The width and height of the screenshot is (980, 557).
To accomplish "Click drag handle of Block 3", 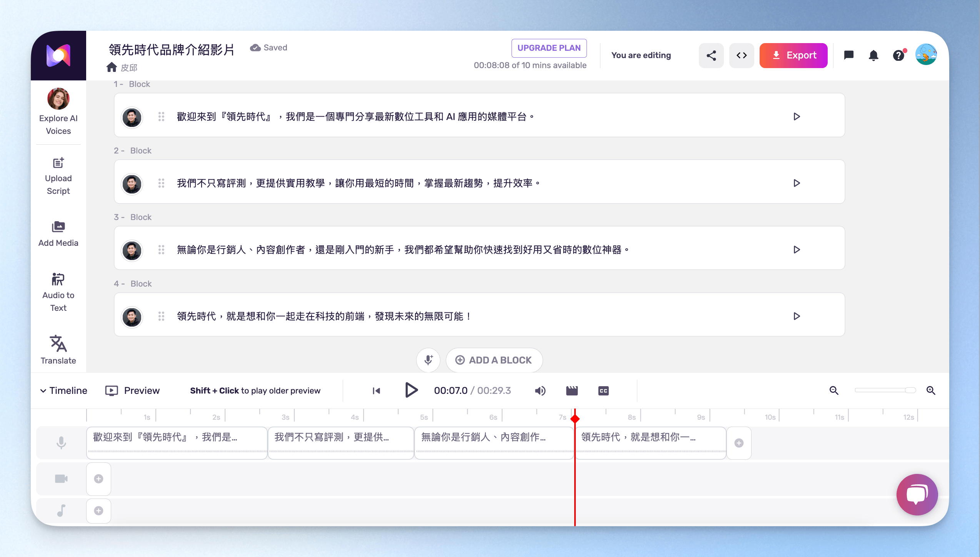I will 161,250.
